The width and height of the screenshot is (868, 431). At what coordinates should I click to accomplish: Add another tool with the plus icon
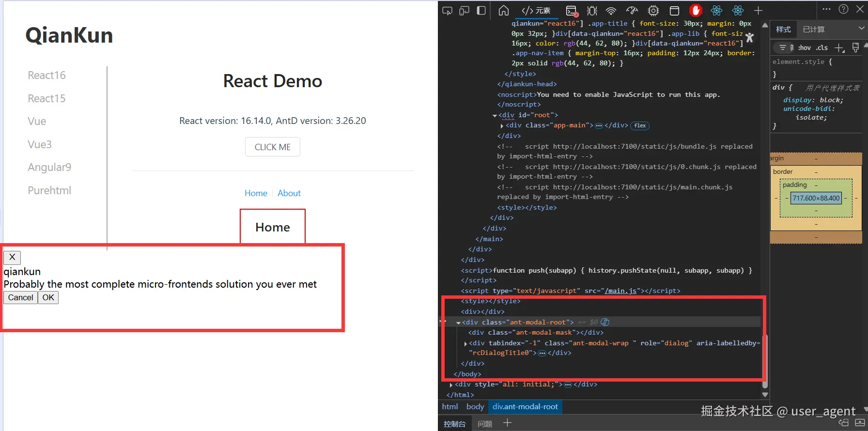759,11
